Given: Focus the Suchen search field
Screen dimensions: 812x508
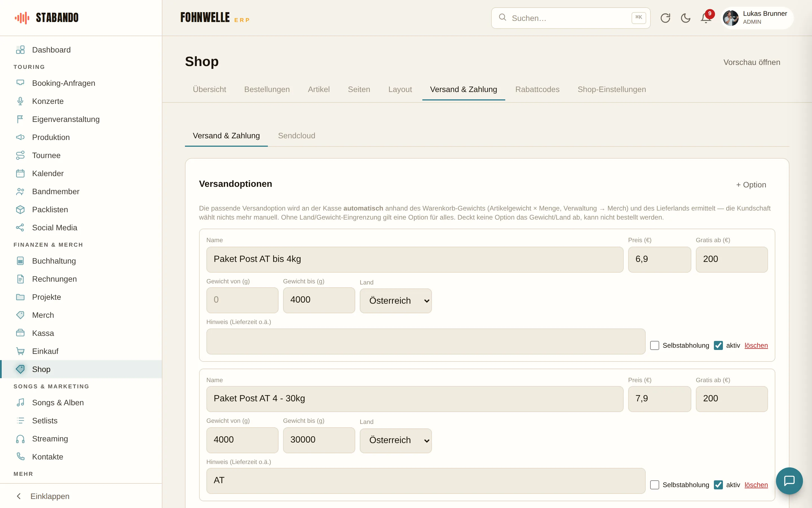Looking at the screenshot, I should tap(570, 18).
